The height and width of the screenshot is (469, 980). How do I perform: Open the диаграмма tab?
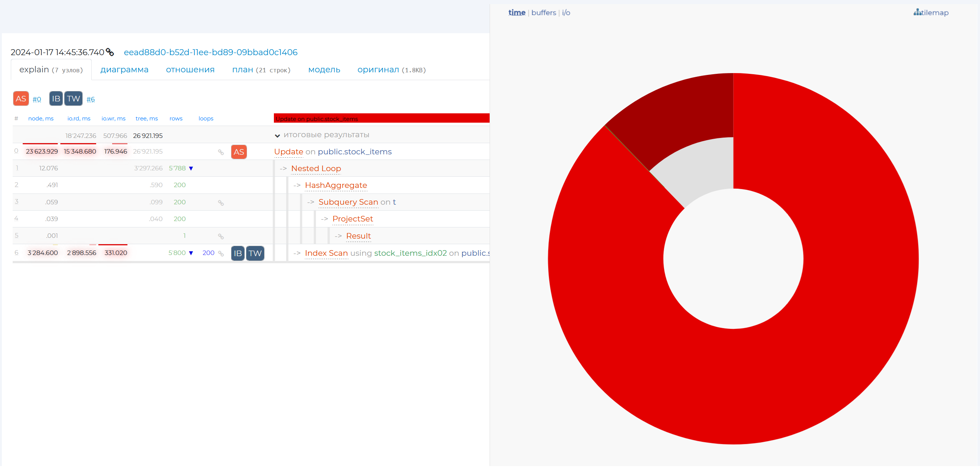pyautogui.click(x=124, y=70)
